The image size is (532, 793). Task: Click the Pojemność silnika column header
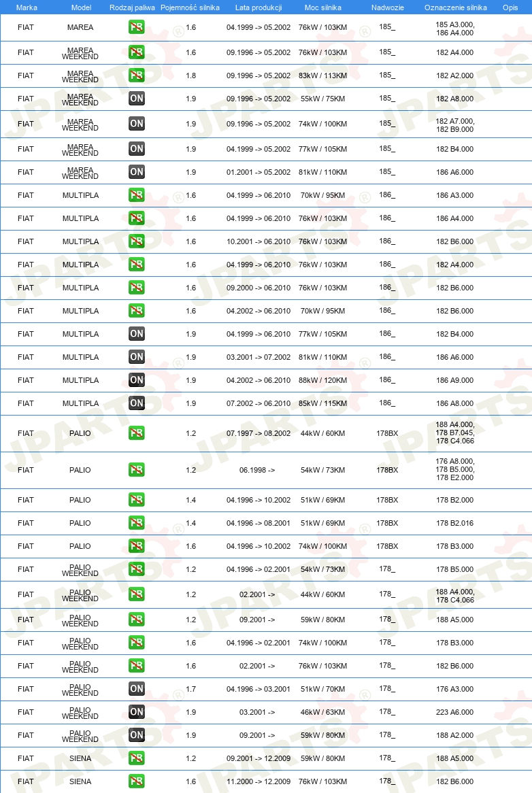point(190,7)
